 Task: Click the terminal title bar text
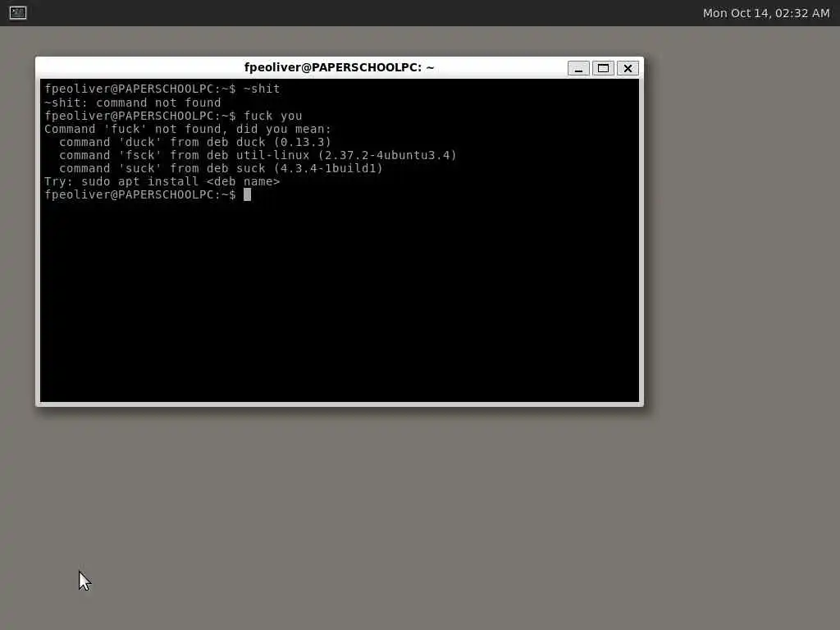339,67
